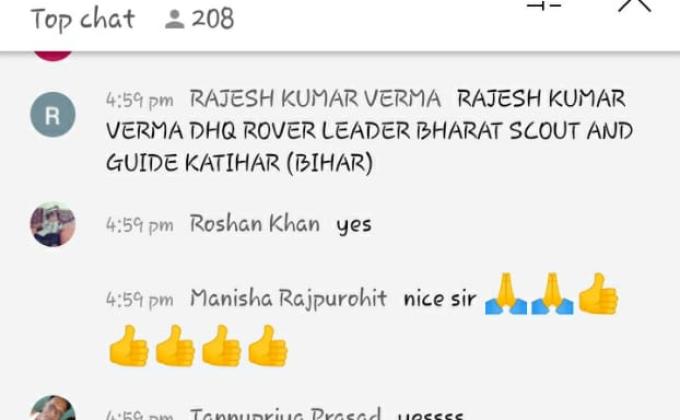Click the Roshan Khan username
This screenshot has width=680, height=420.
(255, 224)
